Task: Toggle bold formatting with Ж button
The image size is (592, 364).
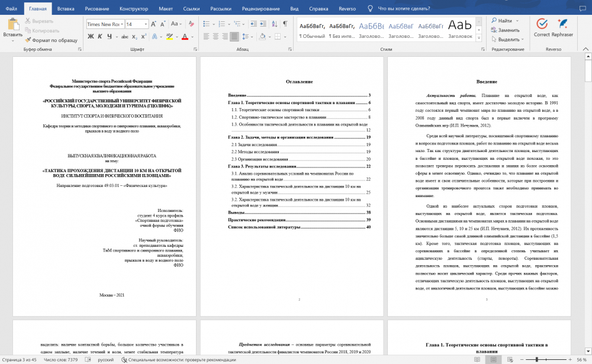Action: click(91, 37)
